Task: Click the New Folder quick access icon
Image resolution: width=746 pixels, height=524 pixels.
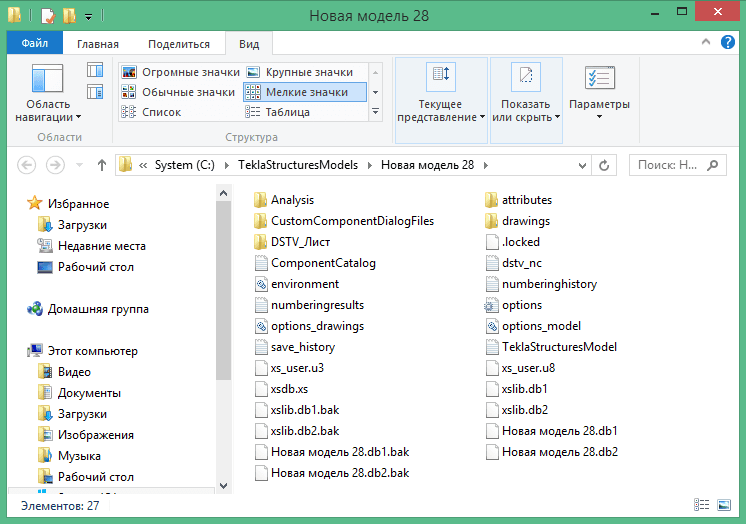Action: [69, 16]
